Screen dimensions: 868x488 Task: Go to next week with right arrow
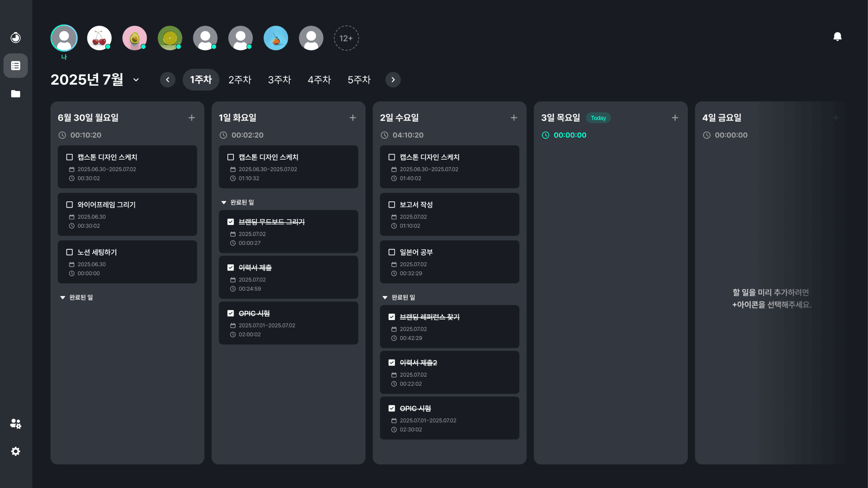tap(393, 80)
